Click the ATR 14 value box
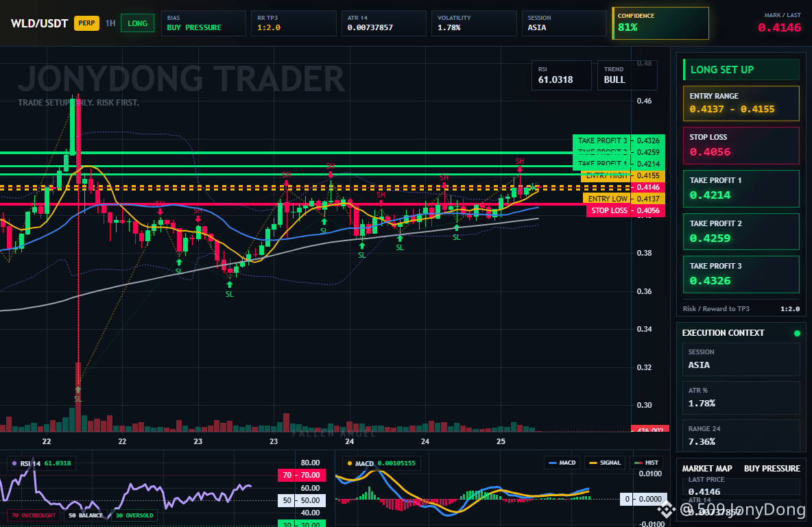 click(384, 23)
